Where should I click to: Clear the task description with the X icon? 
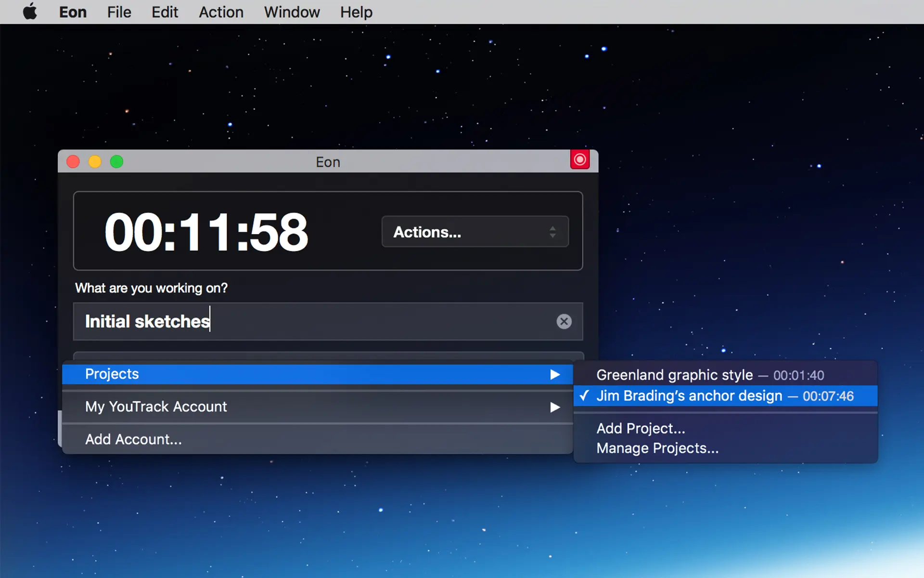point(564,321)
